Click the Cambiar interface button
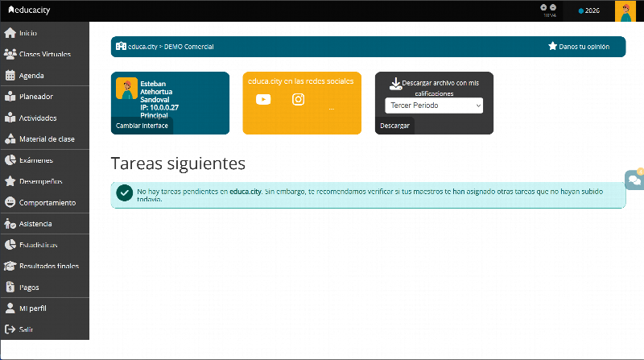The height and width of the screenshot is (360, 644). coord(142,126)
